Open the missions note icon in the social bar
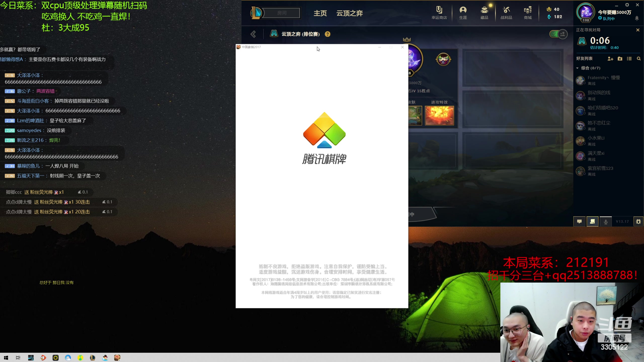This screenshot has height=362, width=644. [592, 221]
